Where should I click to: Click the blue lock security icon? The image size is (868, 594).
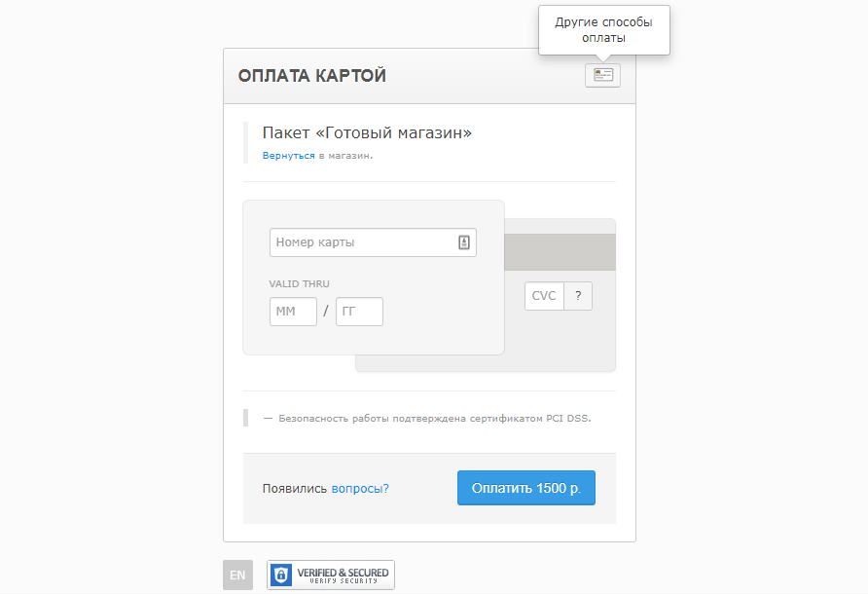(x=280, y=575)
